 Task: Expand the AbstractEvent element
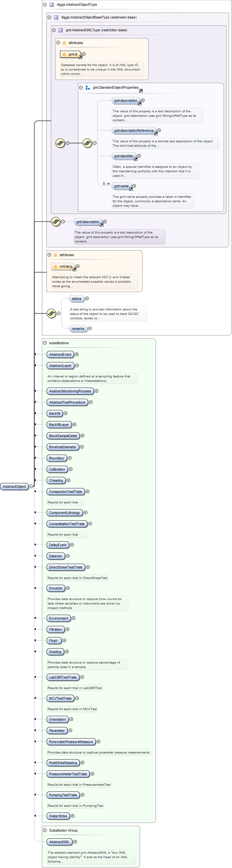[x=77, y=354]
